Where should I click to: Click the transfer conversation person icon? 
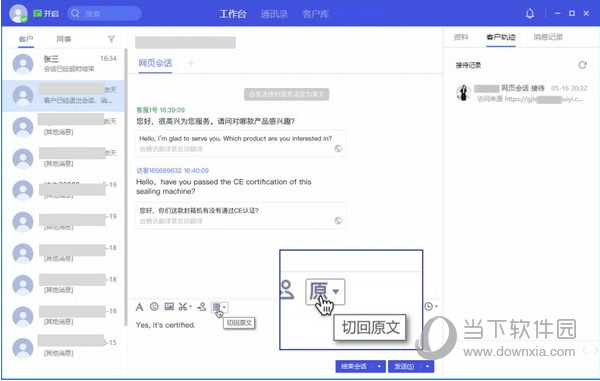[x=202, y=306]
